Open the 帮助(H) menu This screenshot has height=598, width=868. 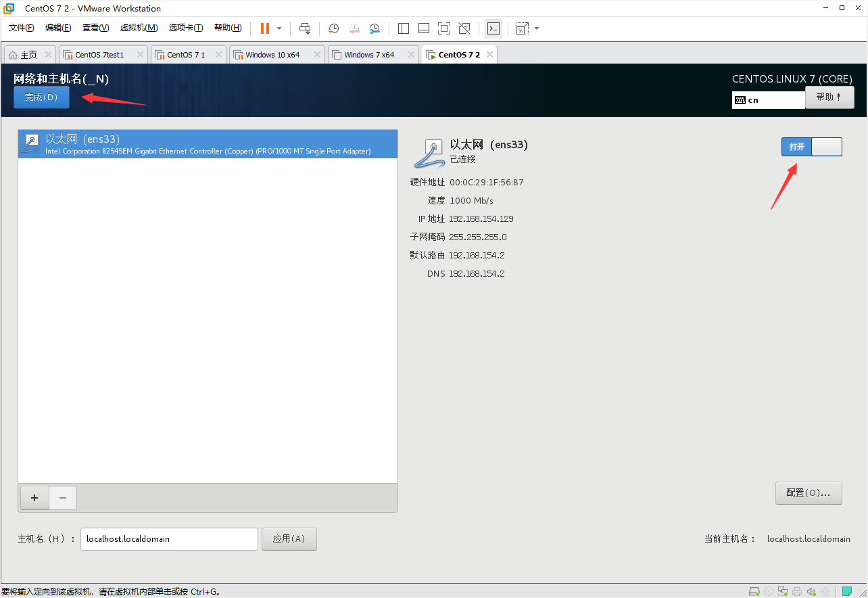[228, 28]
